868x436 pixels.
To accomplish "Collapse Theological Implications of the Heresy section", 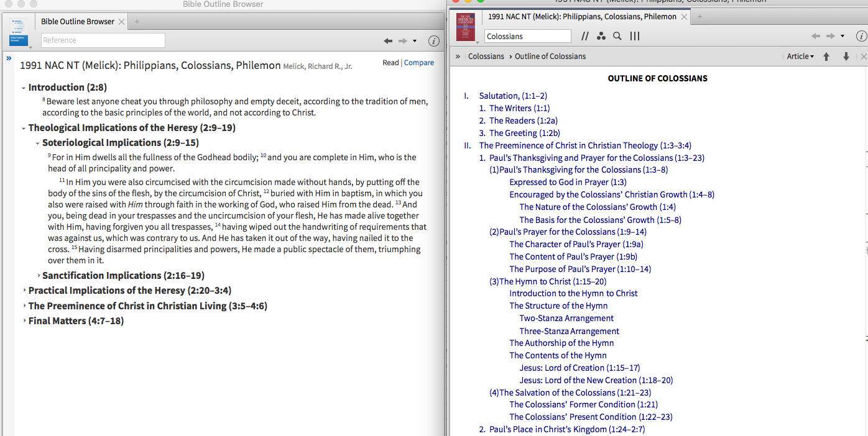I will (24, 129).
